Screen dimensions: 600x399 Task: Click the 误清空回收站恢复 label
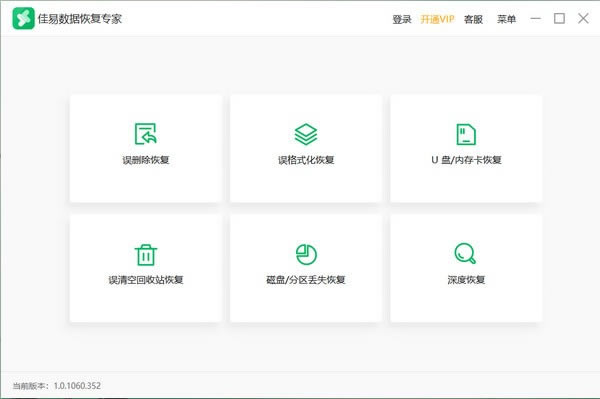click(146, 280)
